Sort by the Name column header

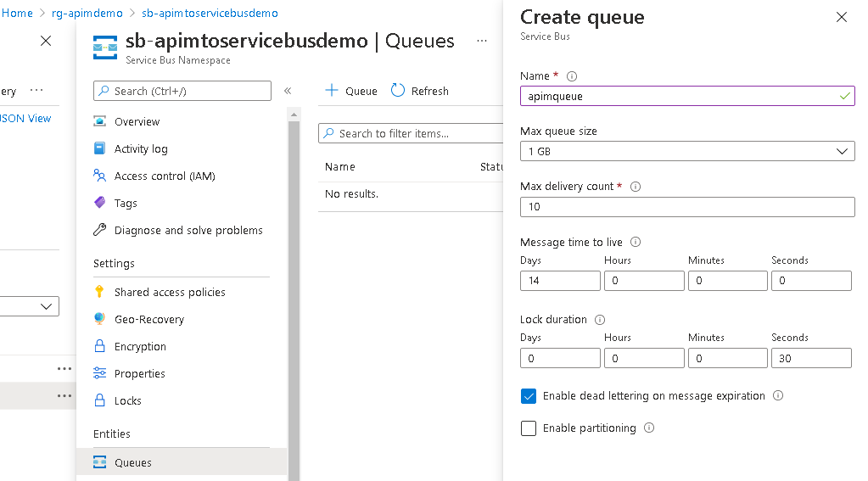click(340, 166)
